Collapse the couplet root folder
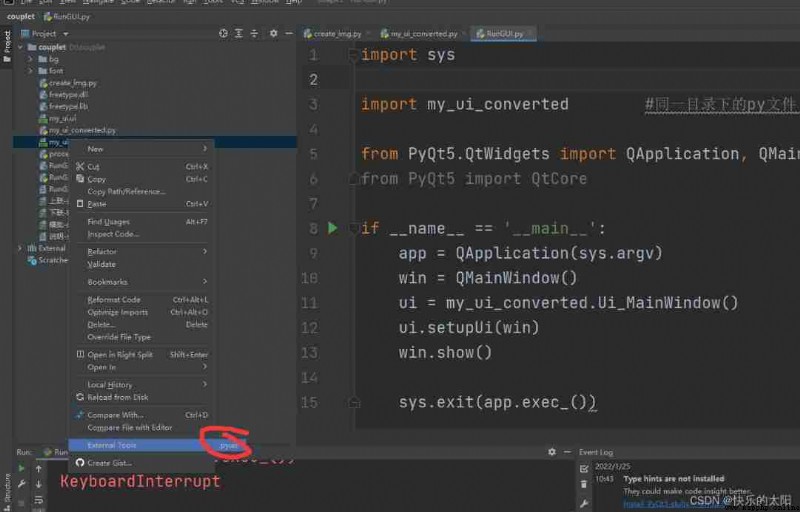 [x=20, y=47]
